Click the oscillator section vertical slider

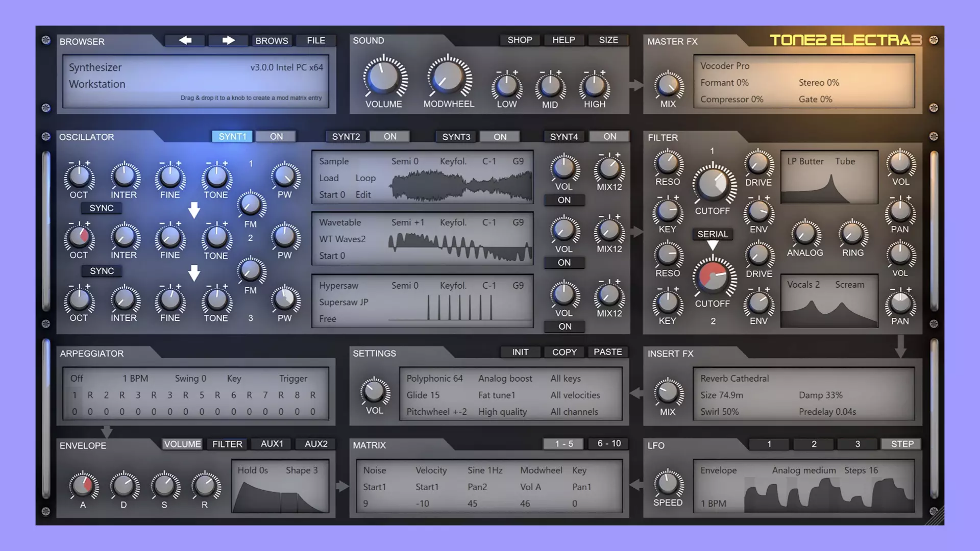click(x=46, y=231)
